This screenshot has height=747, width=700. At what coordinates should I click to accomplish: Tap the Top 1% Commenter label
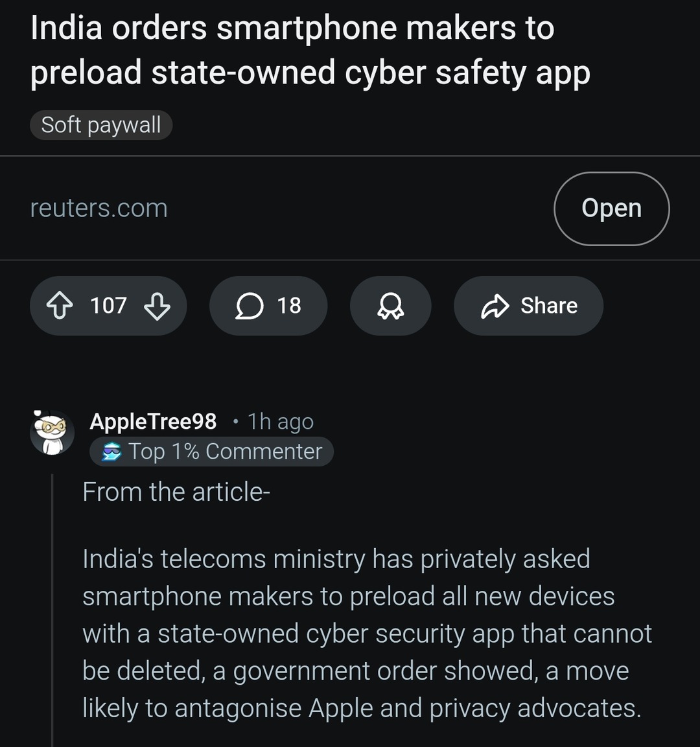coord(225,452)
